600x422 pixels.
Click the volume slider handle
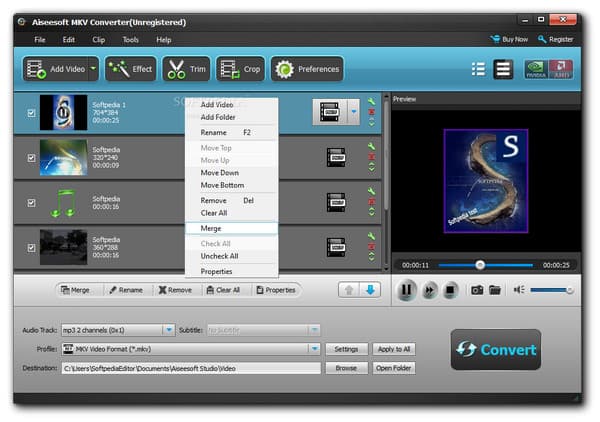569,291
